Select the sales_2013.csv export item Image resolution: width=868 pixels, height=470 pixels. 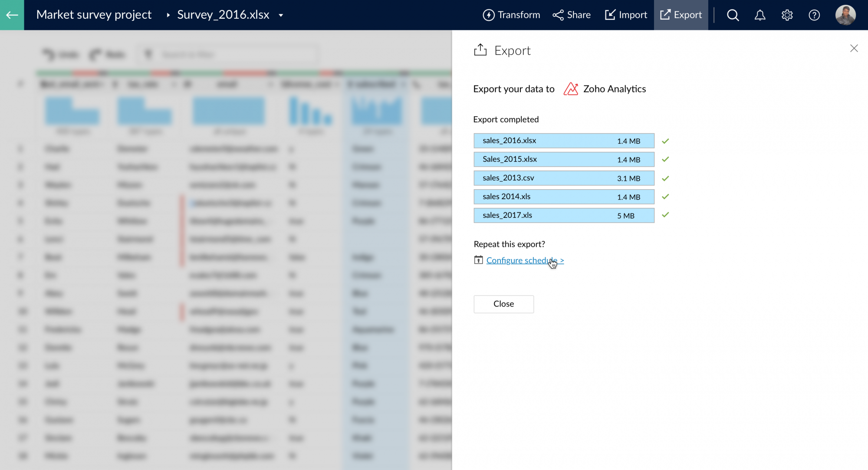(x=563, y=178)
